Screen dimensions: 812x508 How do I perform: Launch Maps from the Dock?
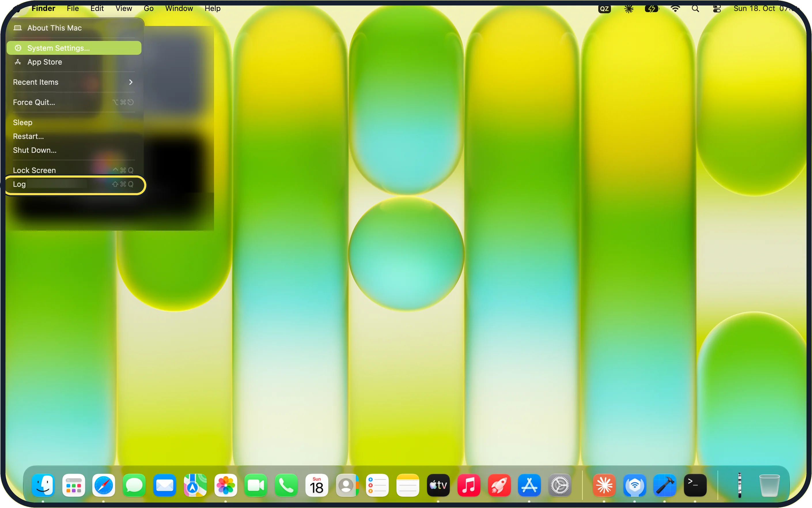click(195, 485)
